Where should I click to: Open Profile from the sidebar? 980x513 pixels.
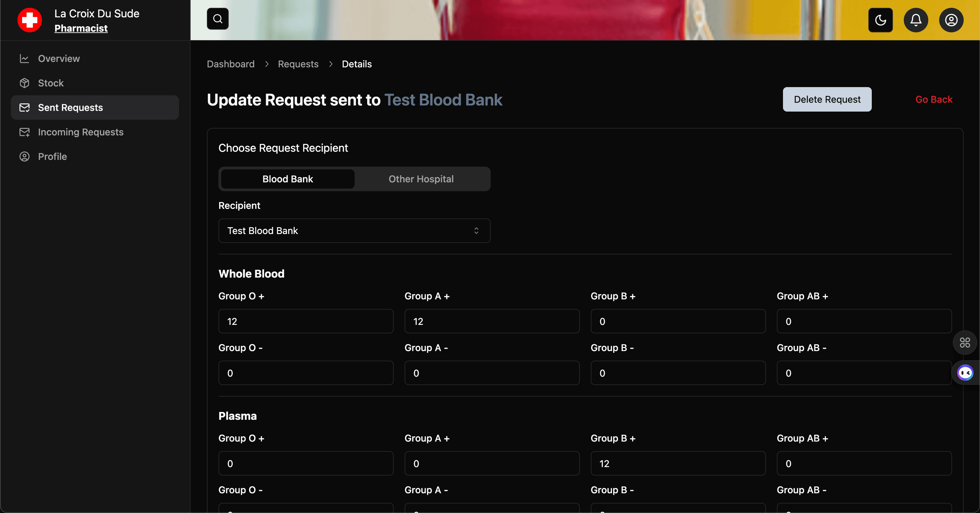pyautogui.click(x=52, y=156)
